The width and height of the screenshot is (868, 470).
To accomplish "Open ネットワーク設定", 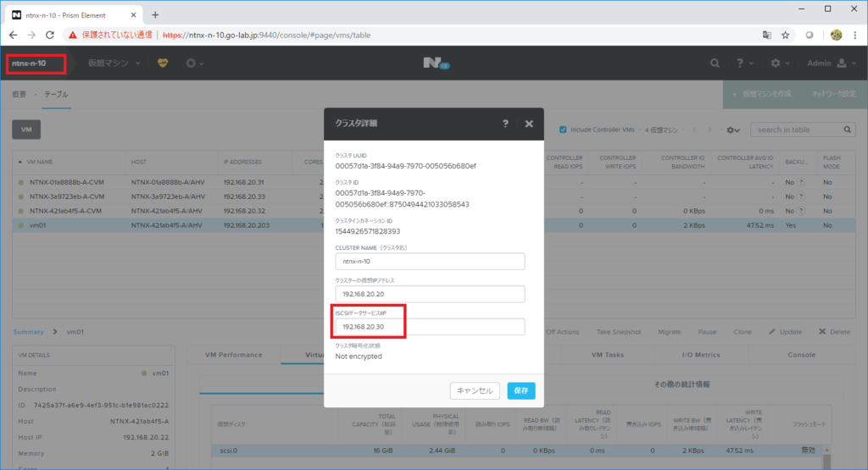I will pos(834,94).
